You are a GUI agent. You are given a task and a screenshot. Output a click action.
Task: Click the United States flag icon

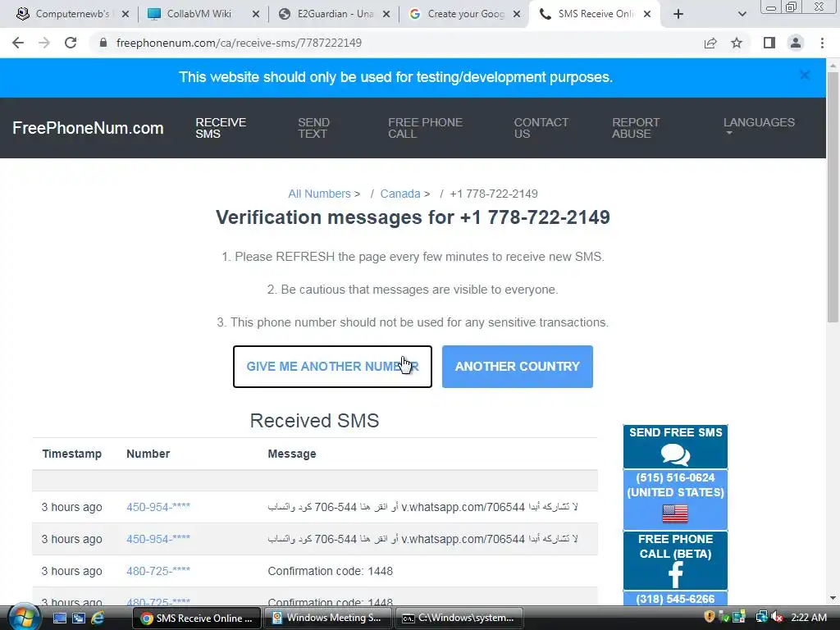[675, 514]
